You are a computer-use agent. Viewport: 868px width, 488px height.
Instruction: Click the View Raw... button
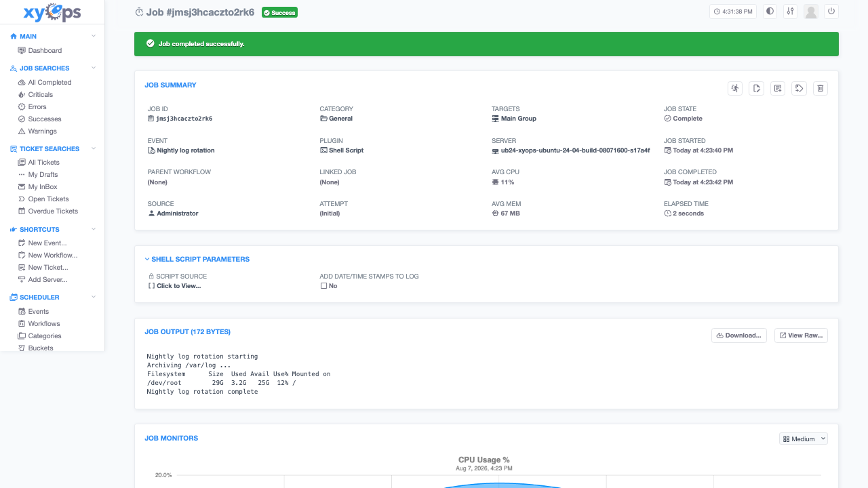[801, 335]
